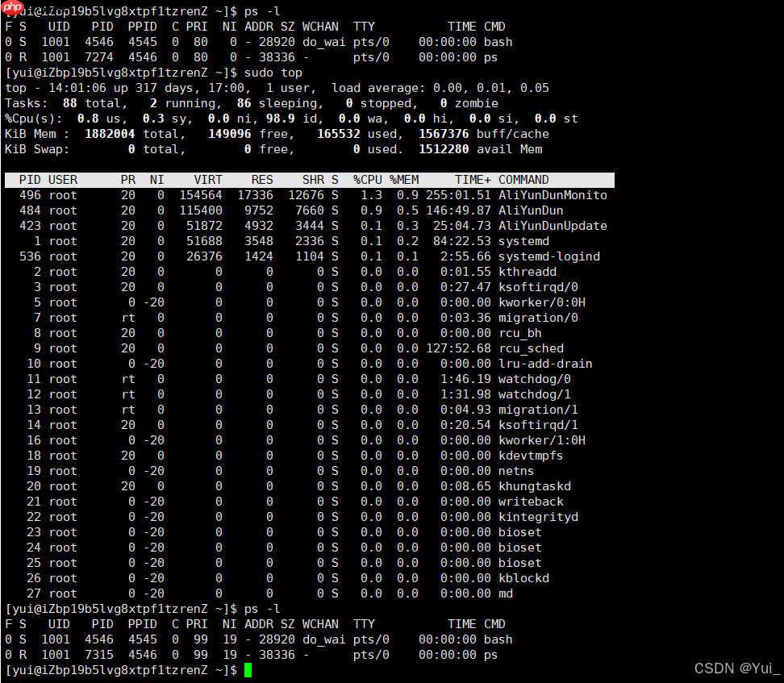Select the 'load average:' label

tap(378, 88)
